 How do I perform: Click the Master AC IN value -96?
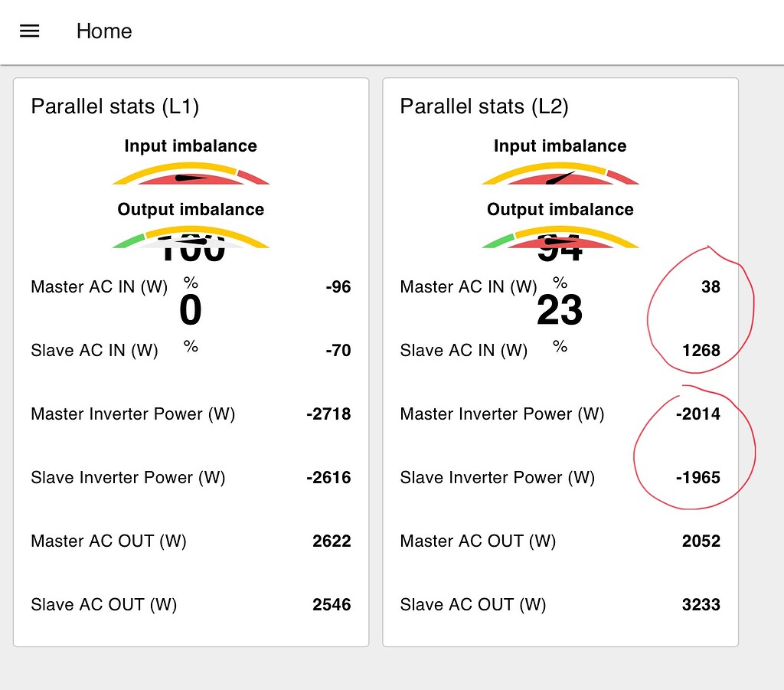click(339, 286)
